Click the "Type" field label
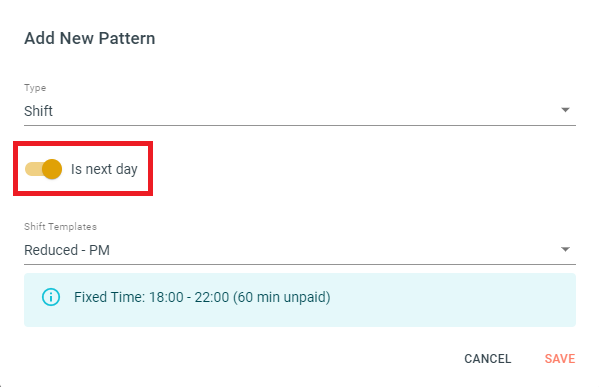 35,88
